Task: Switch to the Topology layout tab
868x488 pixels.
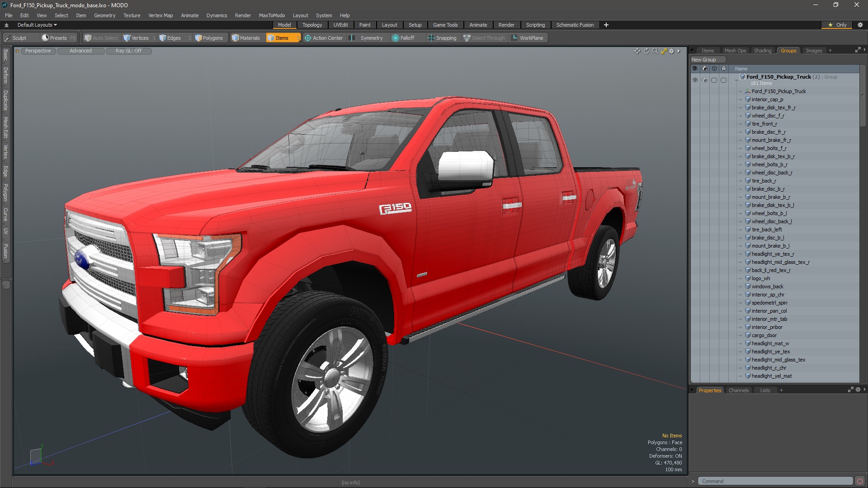Action: point(312,25)
